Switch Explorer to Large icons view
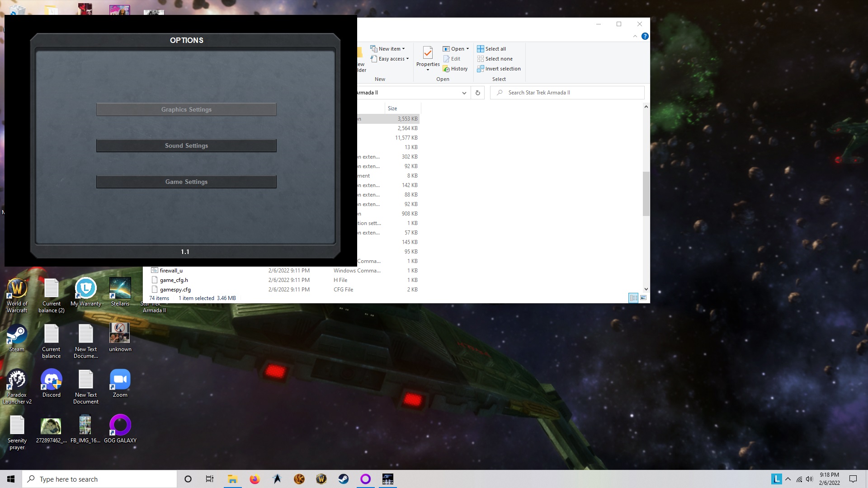 pyautogui.click(x=643, y=298)
